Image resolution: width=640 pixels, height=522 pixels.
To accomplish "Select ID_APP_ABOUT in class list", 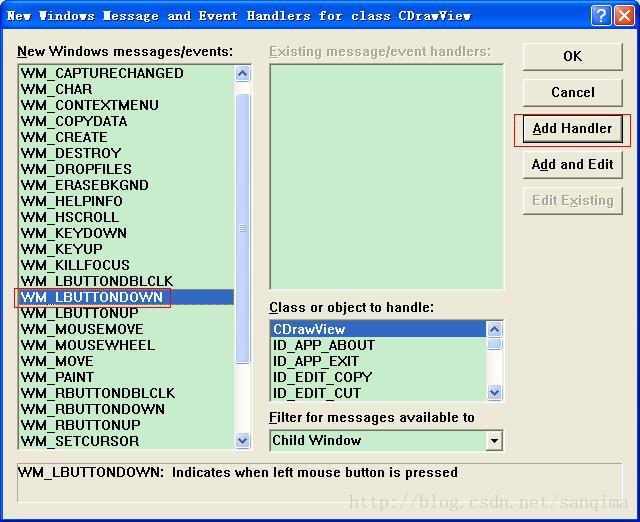I will [378, 345].
